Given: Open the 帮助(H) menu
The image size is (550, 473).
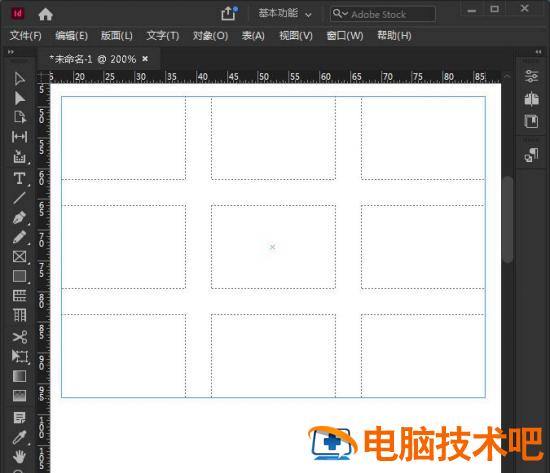Looking at the screenshot, I should pos(394,35).
